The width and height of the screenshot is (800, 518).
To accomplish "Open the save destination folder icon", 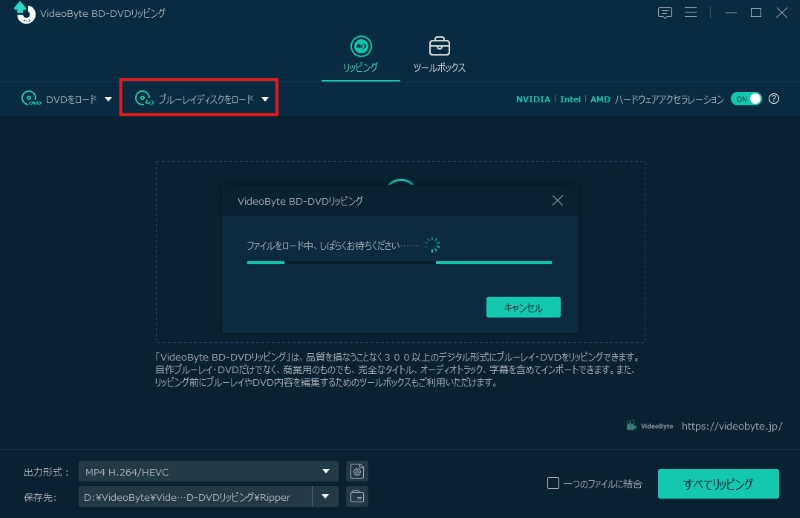I will coord(357,496).
